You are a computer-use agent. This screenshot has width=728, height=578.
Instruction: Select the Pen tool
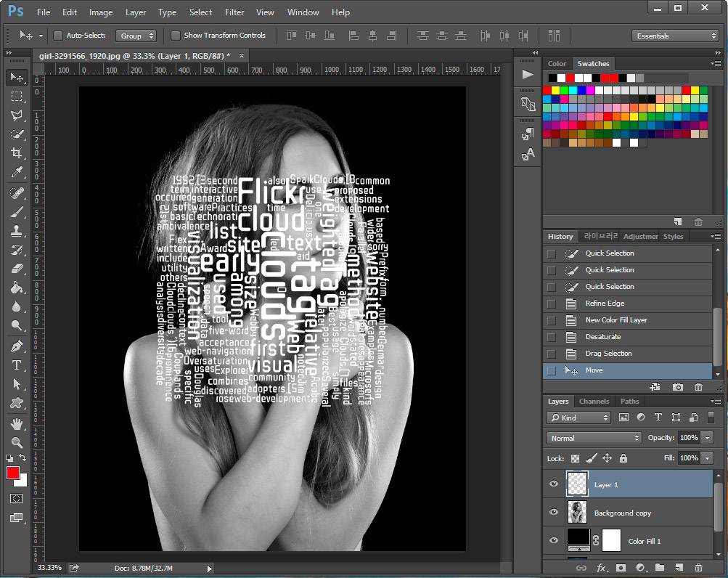pyautogui.click(x=17, y=346)
